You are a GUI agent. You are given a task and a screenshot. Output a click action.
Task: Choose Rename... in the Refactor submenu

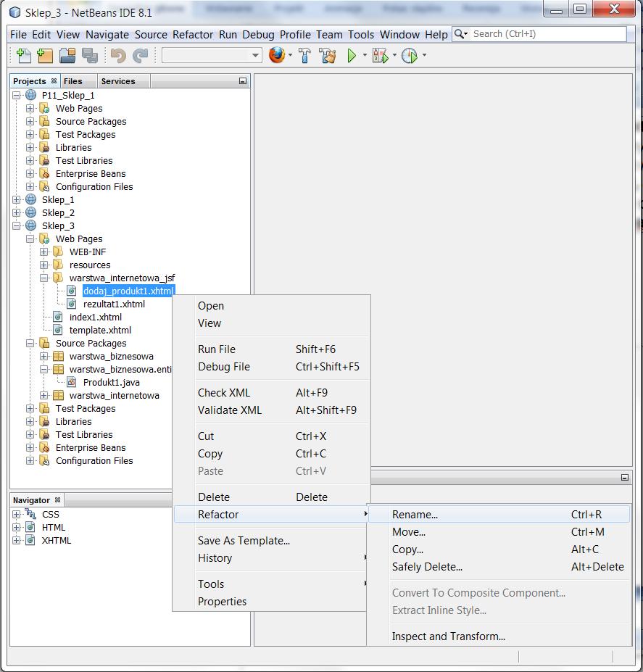click(x=499, y=514)
